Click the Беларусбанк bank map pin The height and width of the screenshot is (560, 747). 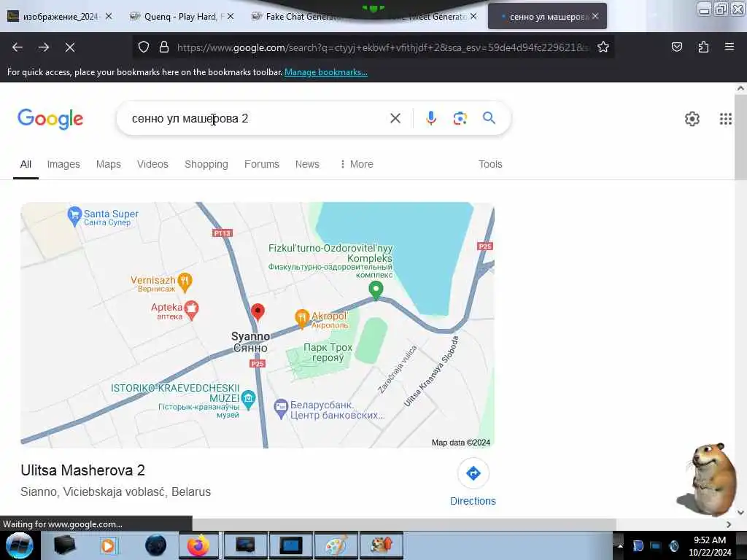click(281, 408)
